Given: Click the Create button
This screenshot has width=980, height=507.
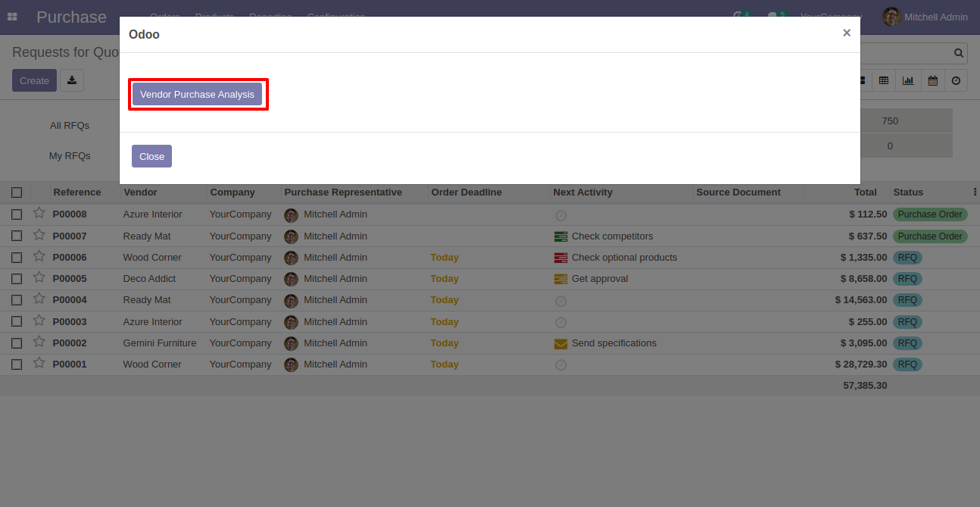Looking at the screenshot, I should [34, 80].
